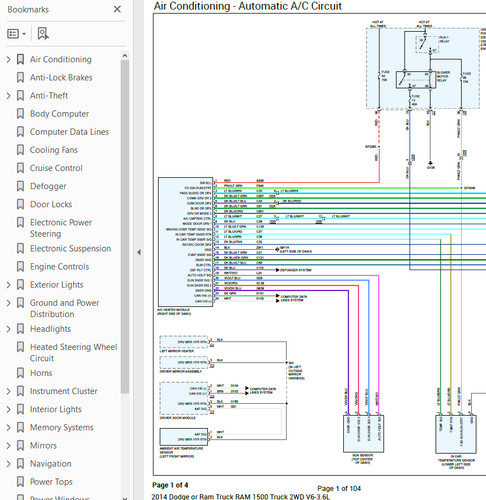Expand the Air Conditioning bookmark
The image size is (486, 500).
pyautogui.click(x=9, y=60)
